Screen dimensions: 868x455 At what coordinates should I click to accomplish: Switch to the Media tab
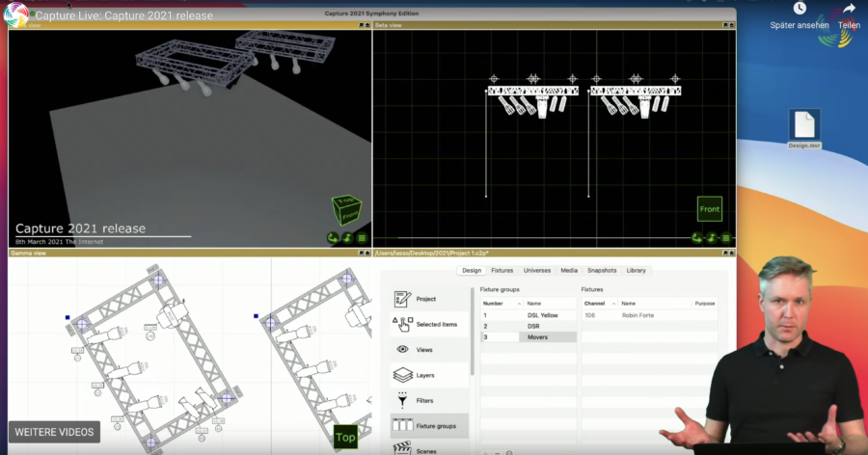tap(569, 271)
